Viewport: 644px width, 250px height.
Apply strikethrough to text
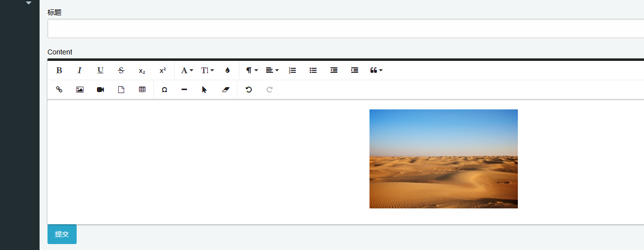pyautogui.click(x=121, y=70)
